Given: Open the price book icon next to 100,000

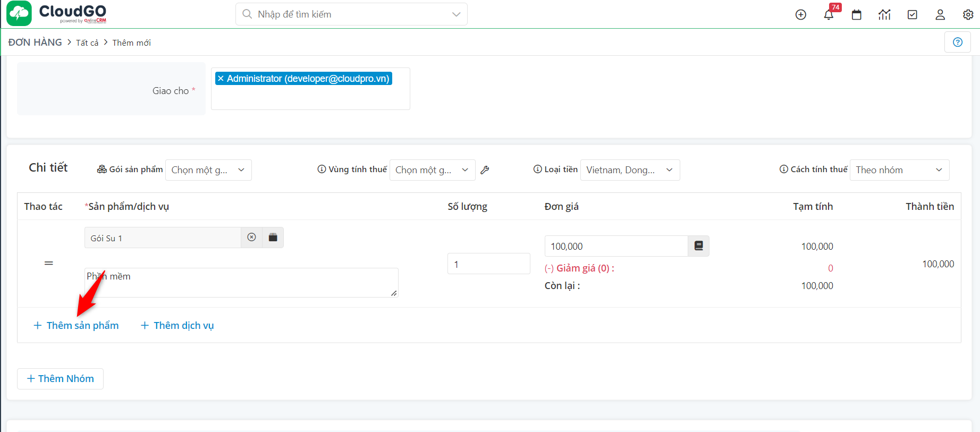Looking at the screenshot, I should tap(699, 246).
